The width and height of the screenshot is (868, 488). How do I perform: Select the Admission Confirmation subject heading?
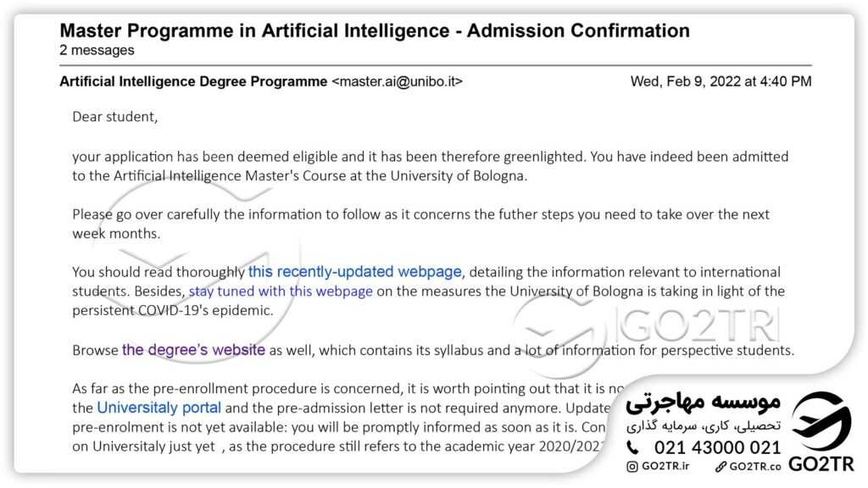tap(374, 31)
